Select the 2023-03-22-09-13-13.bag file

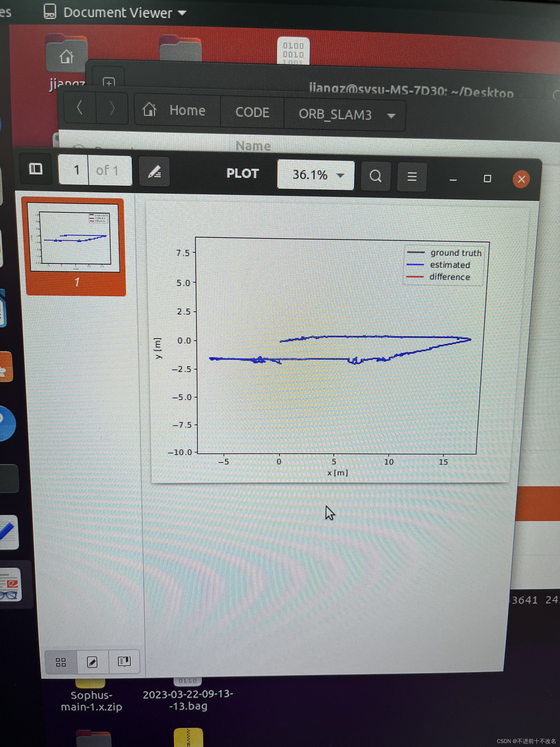click(188, 699)
